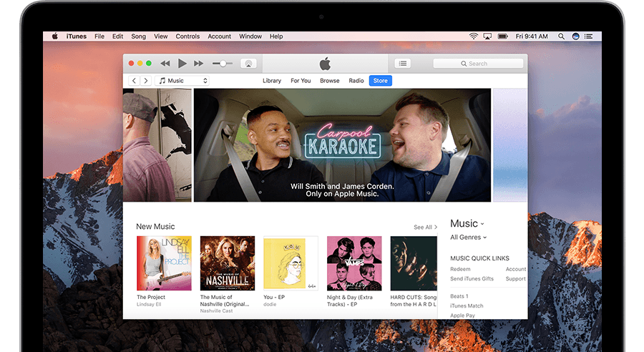Click the Fri 9:41 AM clock
Screen dimensions: 644x352
coord(532,36)
